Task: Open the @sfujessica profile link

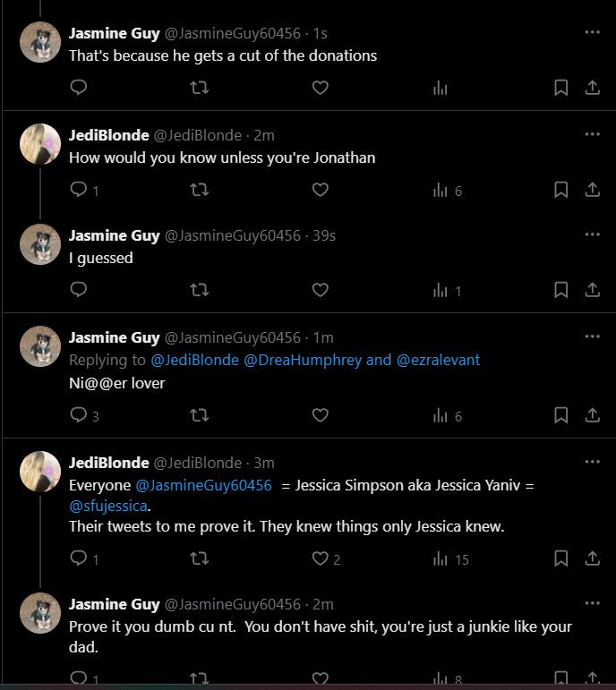Action: [x=107, y=507]
